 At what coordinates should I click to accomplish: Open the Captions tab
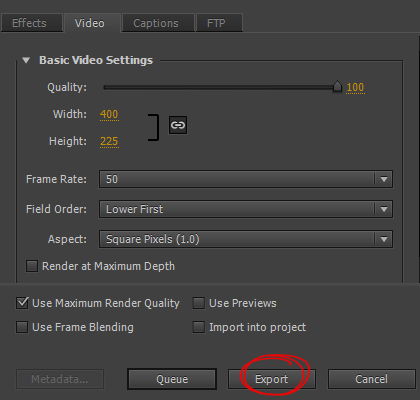158,23
